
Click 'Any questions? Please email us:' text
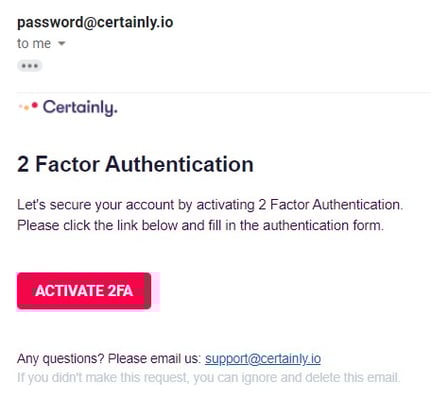[109, 359]
